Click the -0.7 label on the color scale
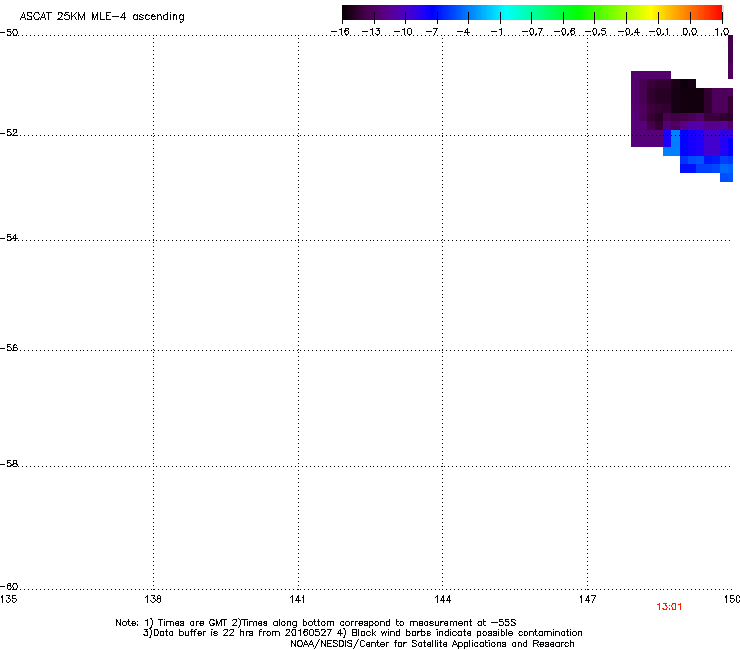This screenshot has width=740, height=650. tap(532, 32)
